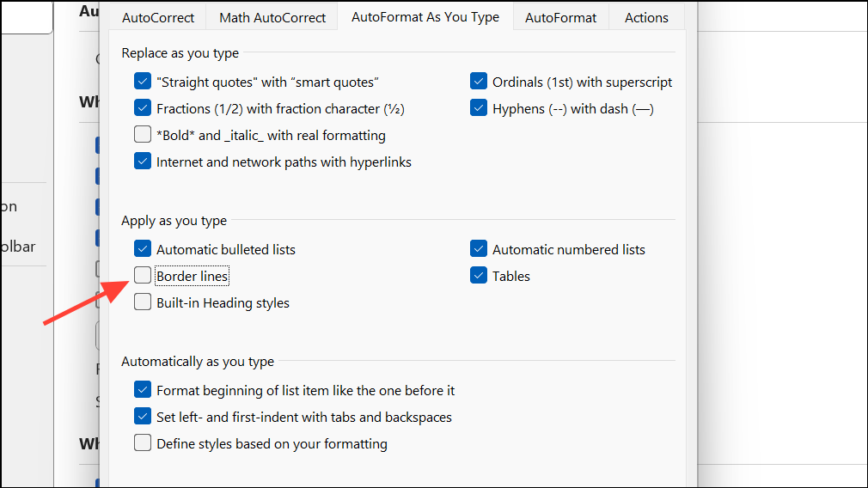This screenshot has width=868, height=488.
Task: Go to the AutoFormat tab
Action: [x=560, y=17]
